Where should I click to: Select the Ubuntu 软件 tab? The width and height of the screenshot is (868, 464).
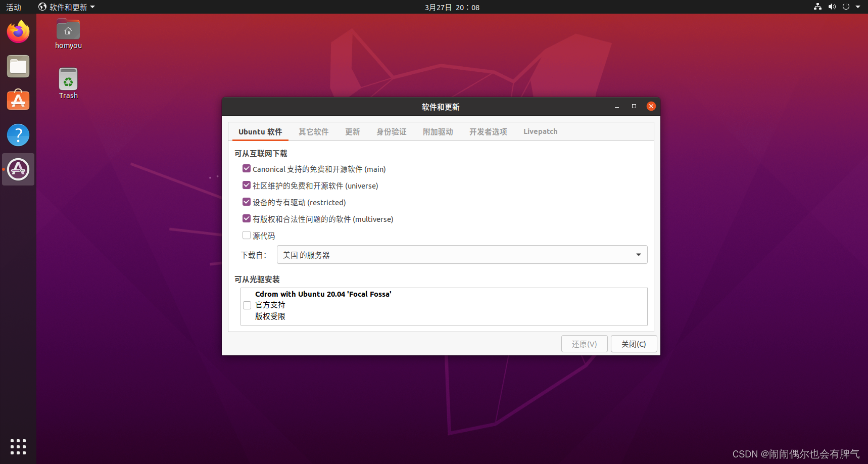click(260, 131)
